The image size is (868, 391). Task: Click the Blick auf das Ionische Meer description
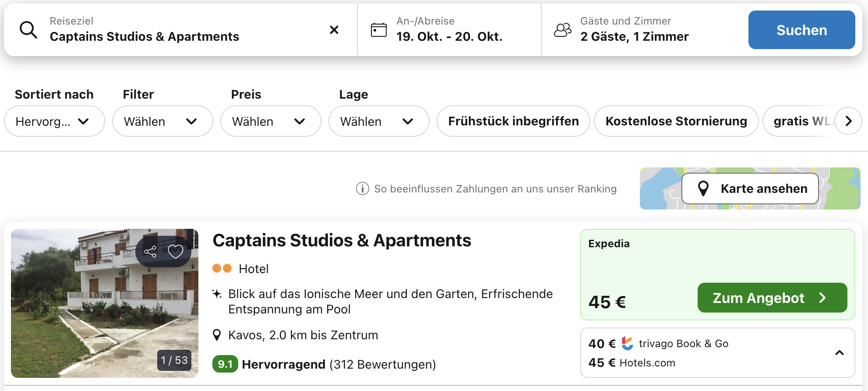click(391, 302)
